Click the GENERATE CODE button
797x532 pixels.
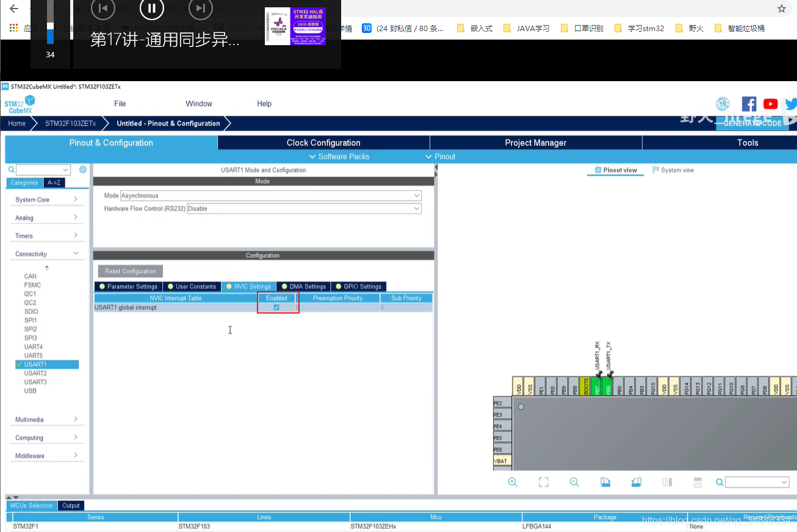752,123
